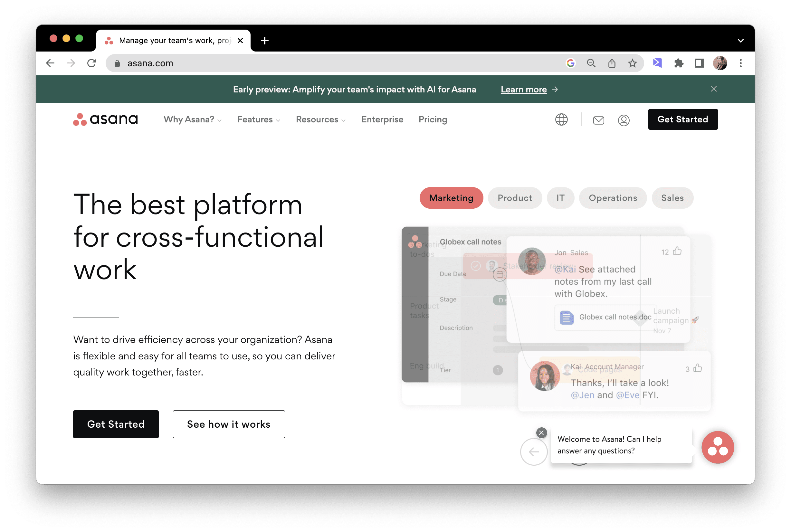Viewport: 791px width, 532px height.
Task: Bookmark the page with star icon
Action: coord(632,63)
